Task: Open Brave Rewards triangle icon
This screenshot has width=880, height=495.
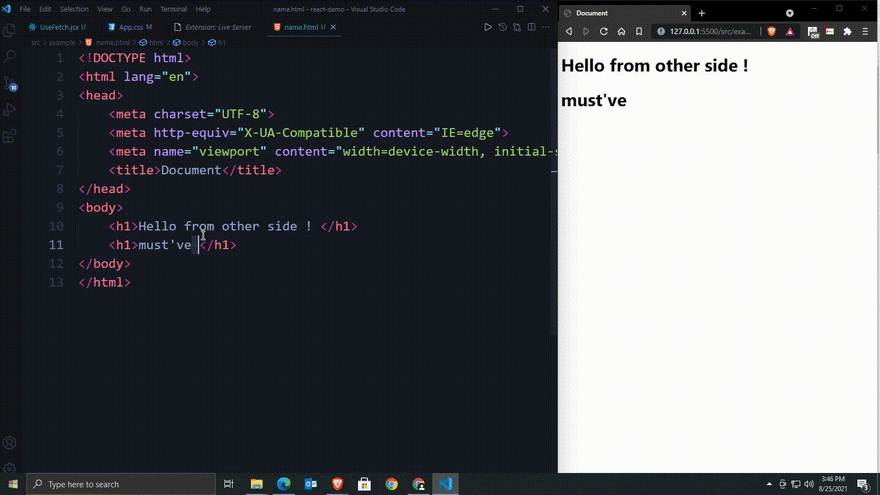Action: point(790,31)
